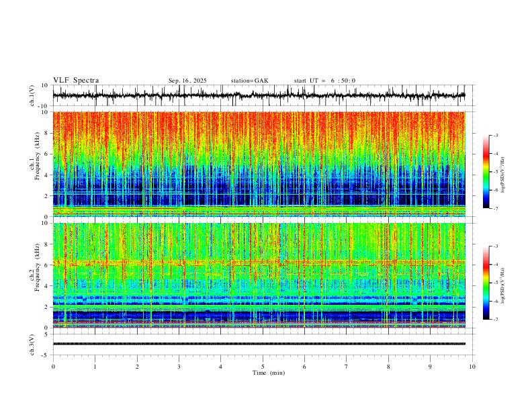Viewport: 532px width, 411px height.
Task: Click time axis tick label "1"
Action: click(x=95, y=367)
